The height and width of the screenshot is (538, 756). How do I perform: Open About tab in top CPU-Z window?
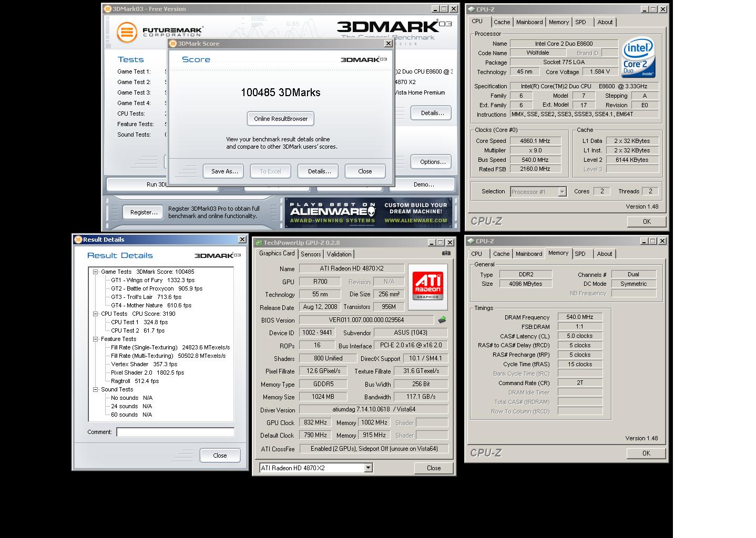click(605, 22)
